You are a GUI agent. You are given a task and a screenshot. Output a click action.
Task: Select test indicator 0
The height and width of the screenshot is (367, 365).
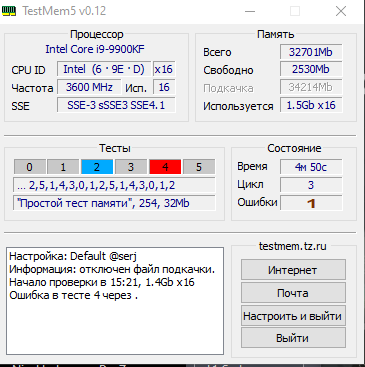coord(30,167)
